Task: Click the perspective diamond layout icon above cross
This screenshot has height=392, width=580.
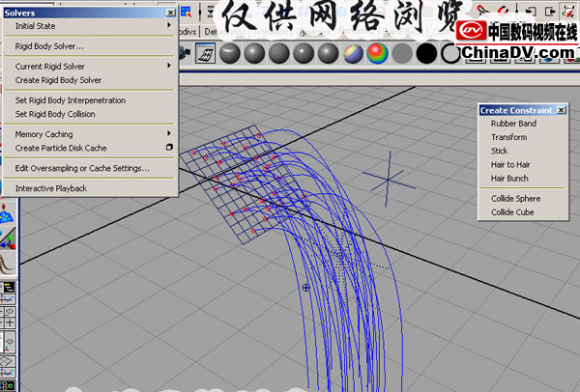Action: (9, 311)
